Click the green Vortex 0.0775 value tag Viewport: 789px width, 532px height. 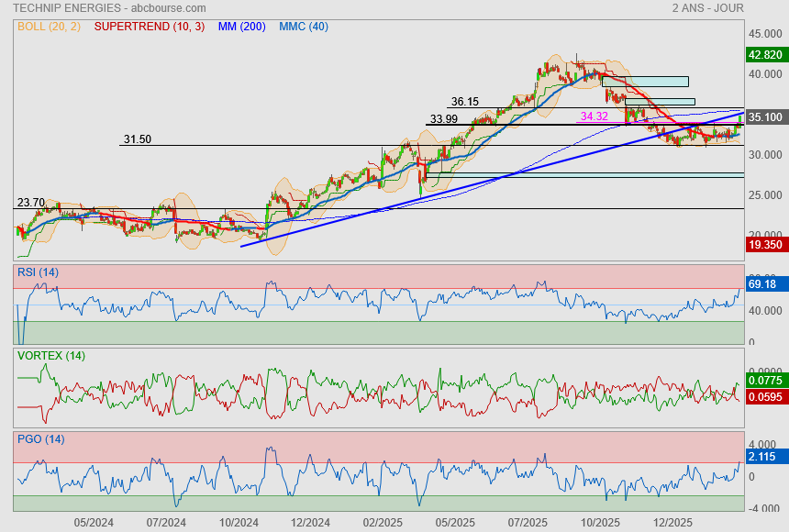pyautogui.click(x=765, y=380)
